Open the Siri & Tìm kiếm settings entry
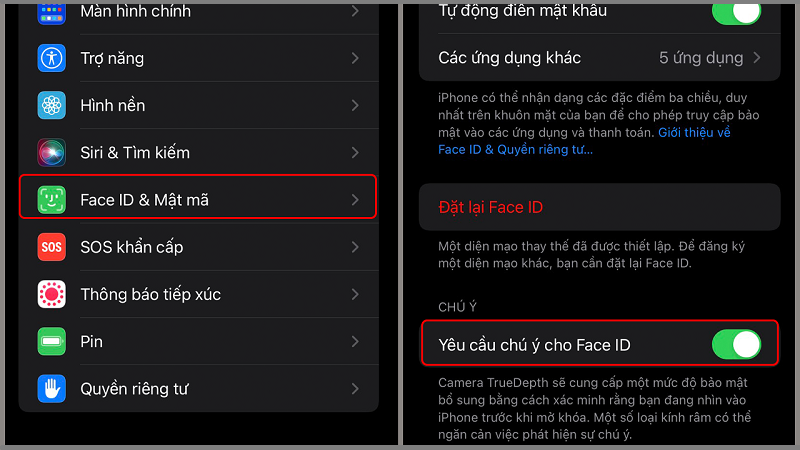The height and width of the screenshot is (450, 800). pyautogui.click(x=199, y=153)
